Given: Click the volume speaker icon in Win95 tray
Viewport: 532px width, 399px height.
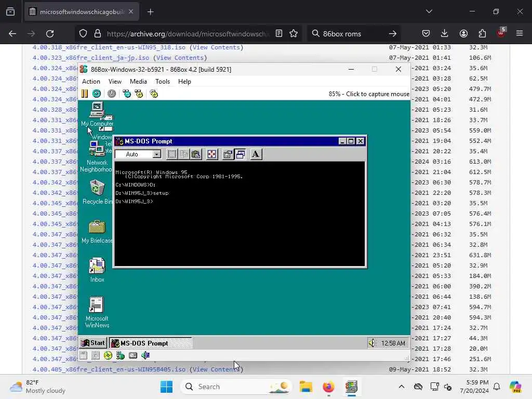Looking at the screenshot, I should (x=373, y=343).
